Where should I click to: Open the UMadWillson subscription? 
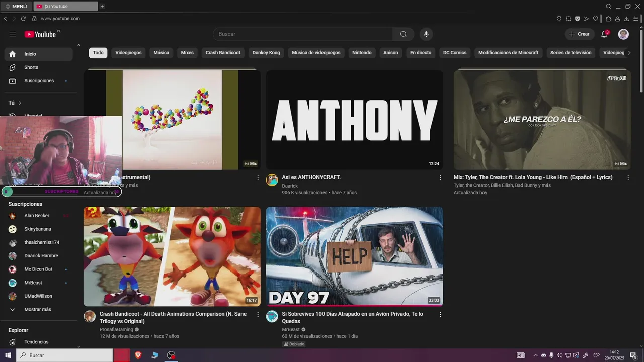38,296
